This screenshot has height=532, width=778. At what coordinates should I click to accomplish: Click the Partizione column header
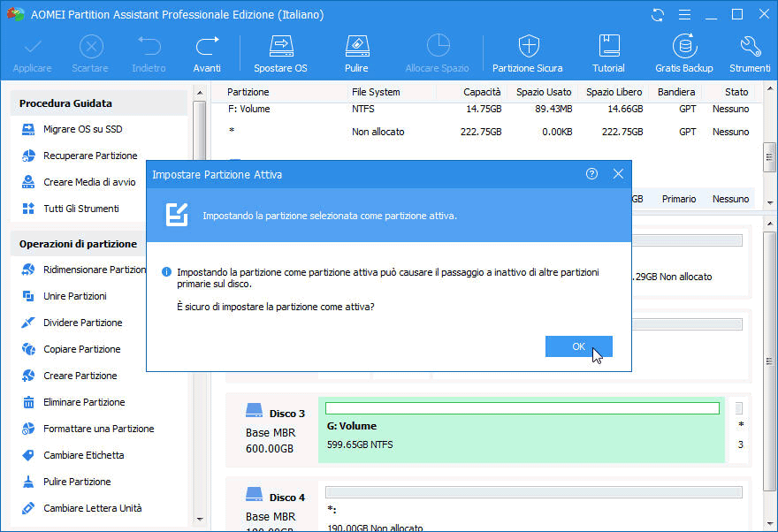[x=248, y=92]
